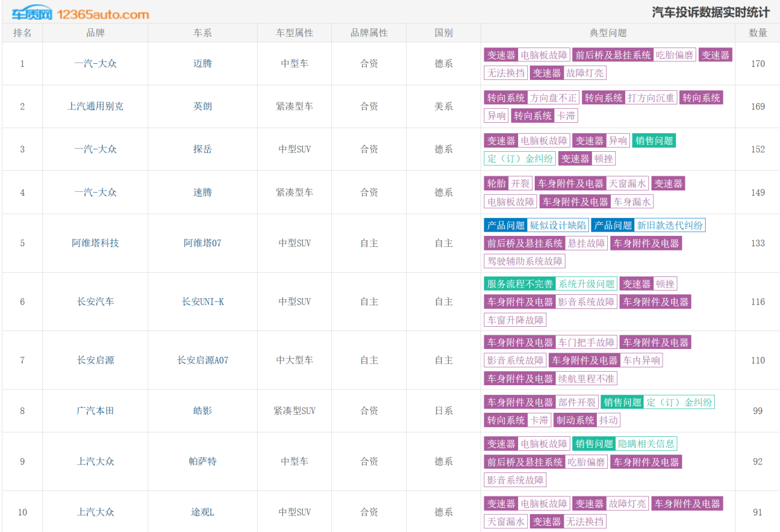
Task: Click the 新旧款迭代纠纷 issue tag
Action: tap(669, 225)
